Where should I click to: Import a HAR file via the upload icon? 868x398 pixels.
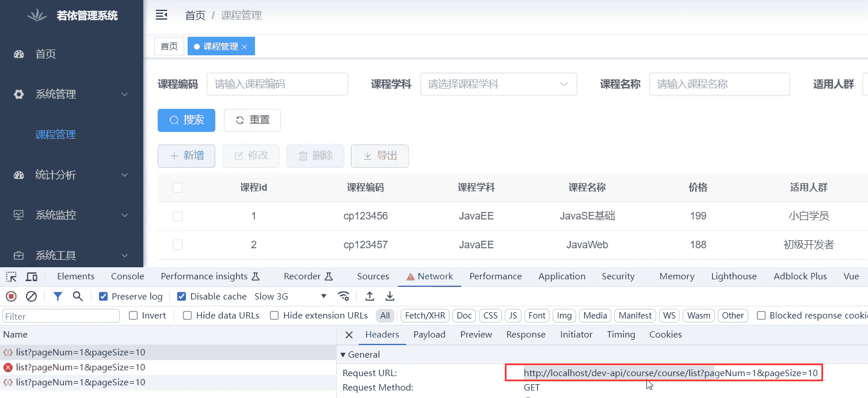(370, 296)
